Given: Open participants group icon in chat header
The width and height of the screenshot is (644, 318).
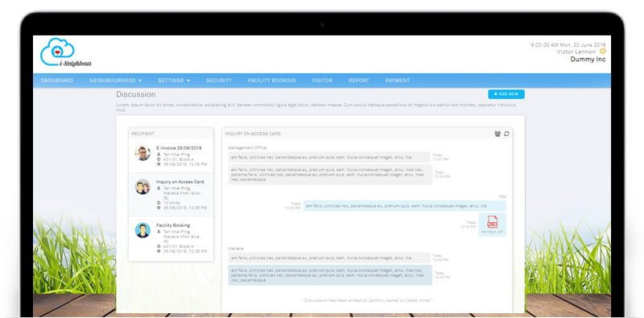Looking at the screenshot, I should click(x=497, y=134).
